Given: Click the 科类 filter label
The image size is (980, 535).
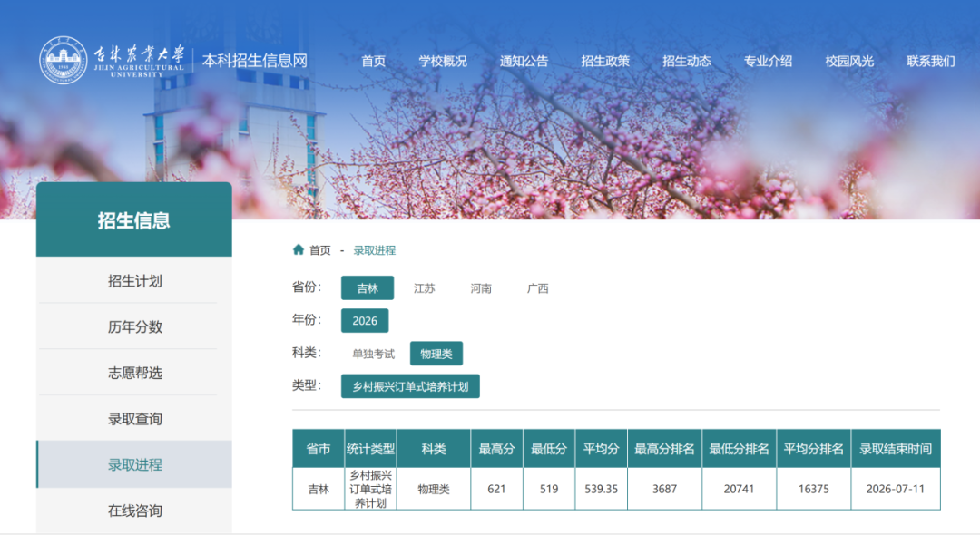Looking at the screenshot, I should point(307,353).
